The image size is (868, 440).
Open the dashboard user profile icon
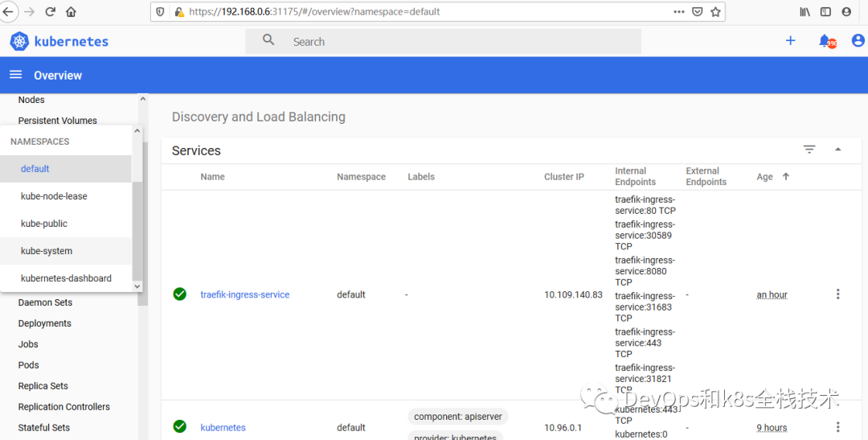pos(858,40)
